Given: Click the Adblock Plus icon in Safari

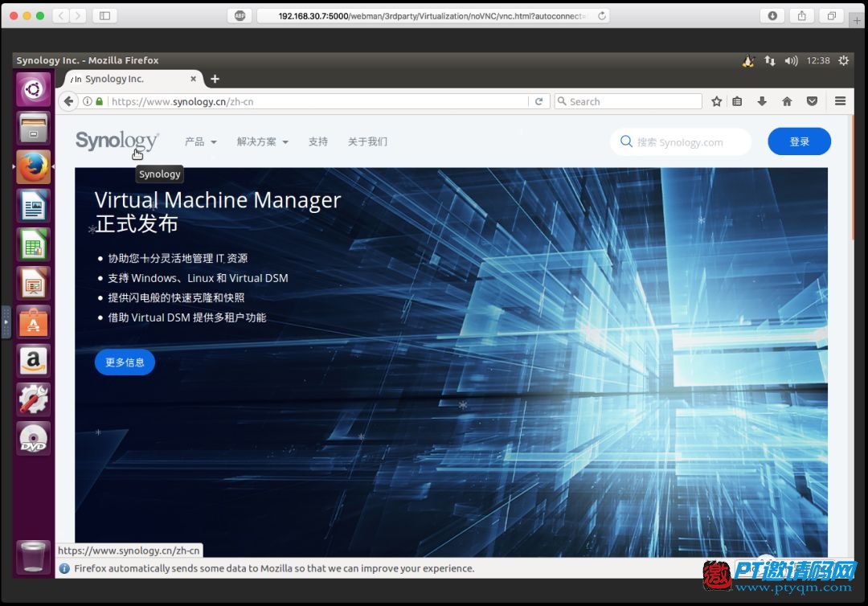Looking at the screenshot, I should point(240,15).
